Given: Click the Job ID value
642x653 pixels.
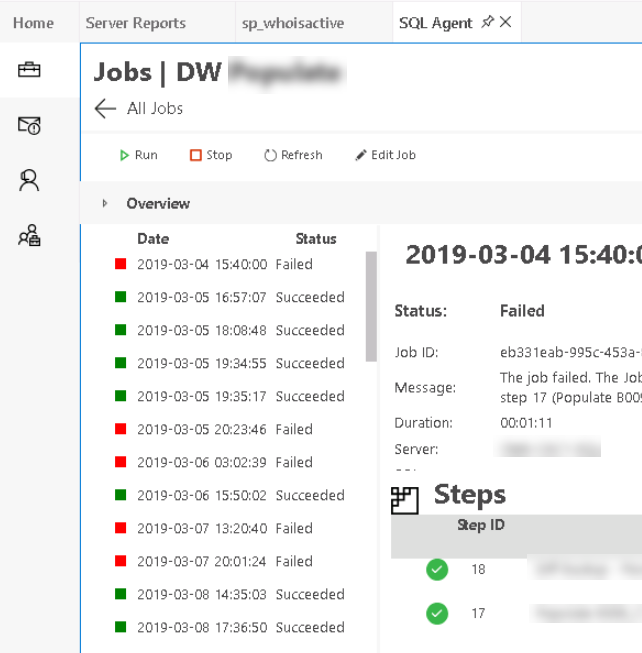Looking at the screenshot, I should coord(571,352).
